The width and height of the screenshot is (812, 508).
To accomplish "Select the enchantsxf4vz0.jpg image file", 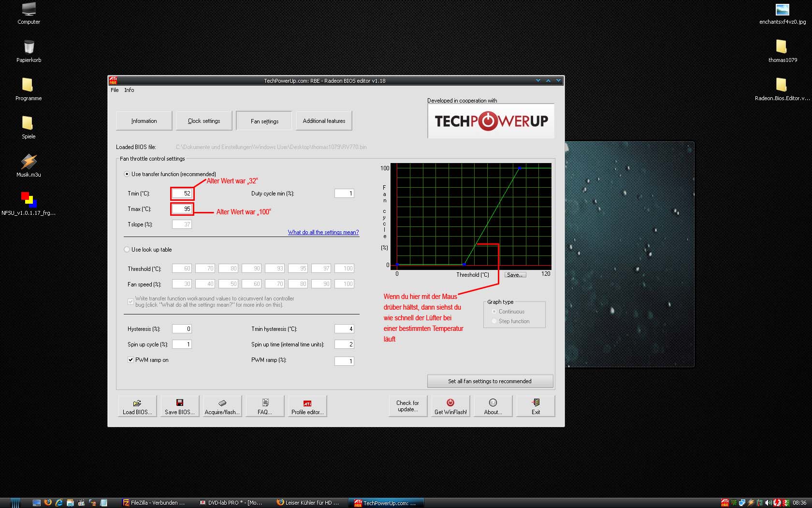I will pos(783,14).
